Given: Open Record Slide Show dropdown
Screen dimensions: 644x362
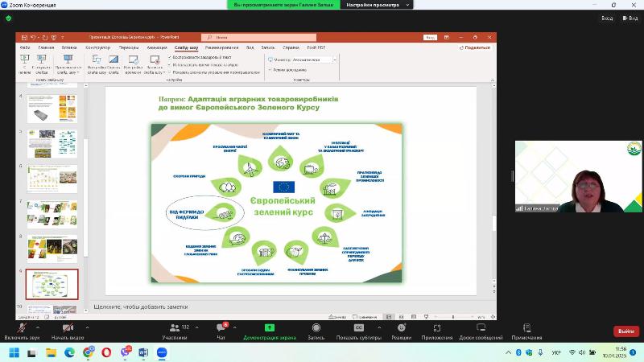Looking at the screenshot, I should (155, 64).
